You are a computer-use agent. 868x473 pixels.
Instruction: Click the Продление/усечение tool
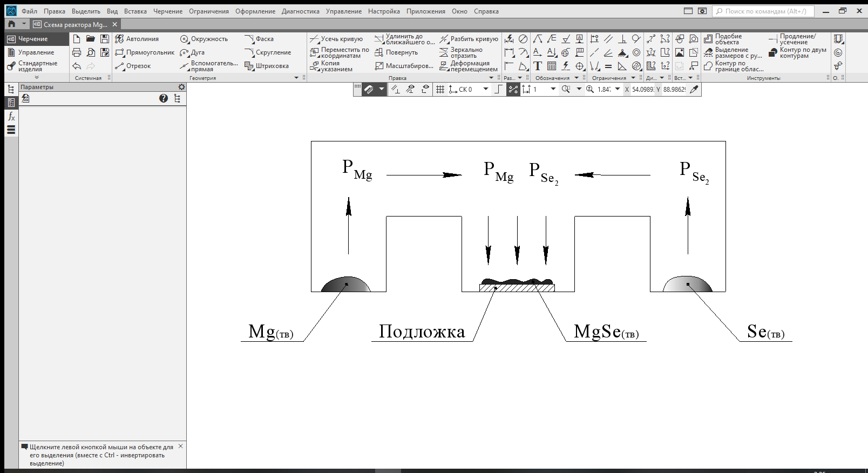coord(792,39)
